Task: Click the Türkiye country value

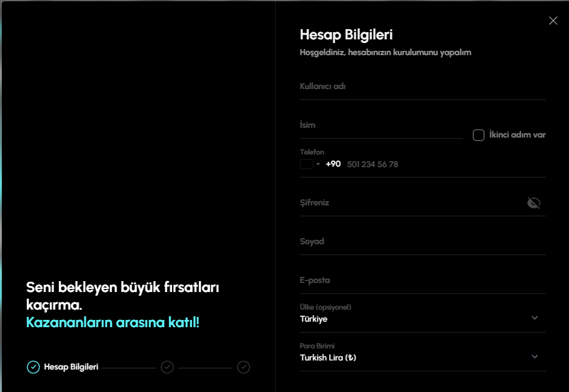Action: [313, 319]
